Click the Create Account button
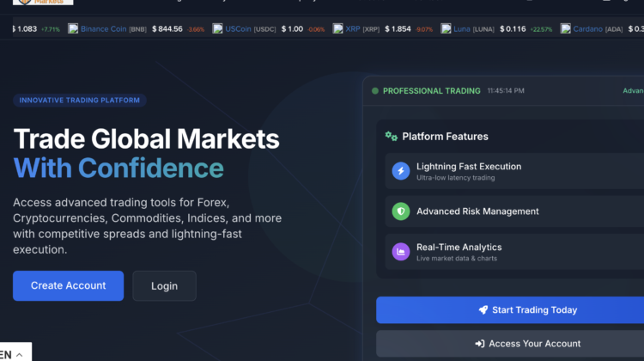644x361 pixels. 68,285
